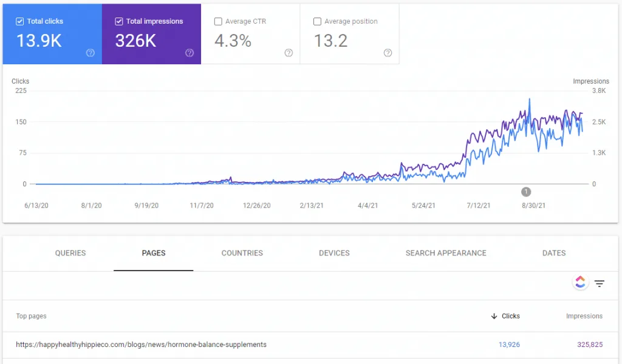Open help icon on Total impressions card
Screen dimensions: 622x364
(190, 53)
